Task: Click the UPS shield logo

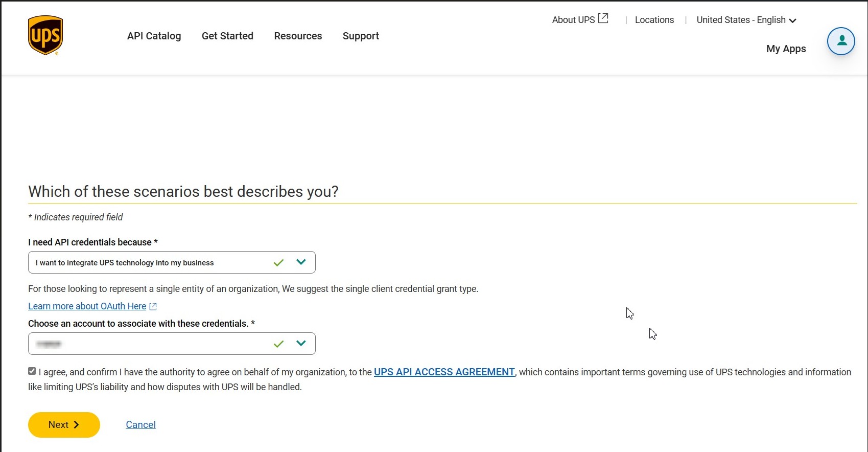Action: pos(45,35)
